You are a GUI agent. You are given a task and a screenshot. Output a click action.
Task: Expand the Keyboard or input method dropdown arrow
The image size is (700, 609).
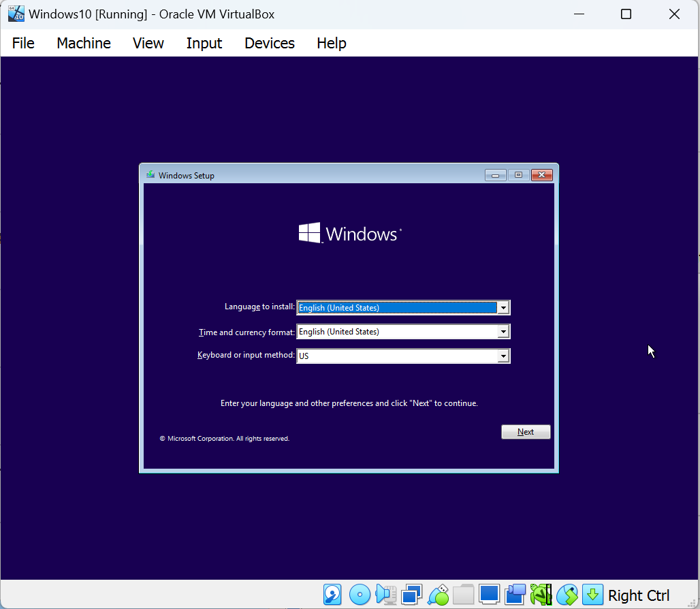(503, 356)
